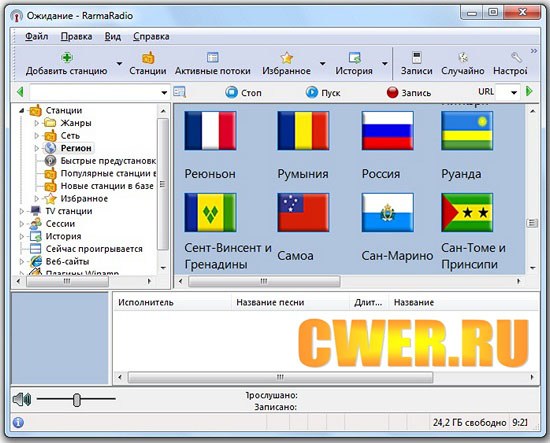Image resolution: width=550 pixels, height=443 pixels.
Task: Open the Вид menu
Action: [x=113, y=36]
